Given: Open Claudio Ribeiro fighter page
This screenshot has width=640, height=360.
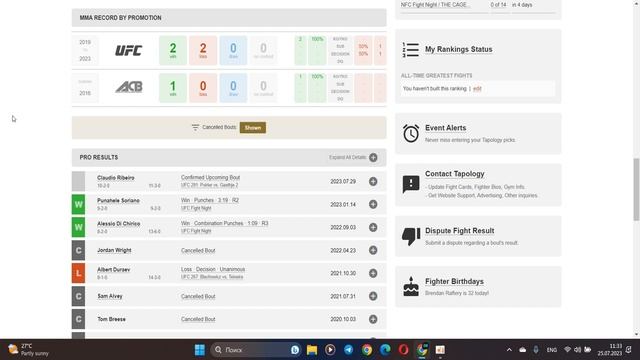Looking at the screenshot, I should (116, 178).
